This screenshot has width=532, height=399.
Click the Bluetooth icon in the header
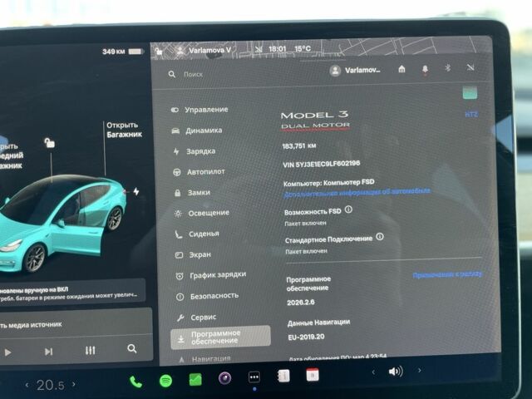click(447, 68)
